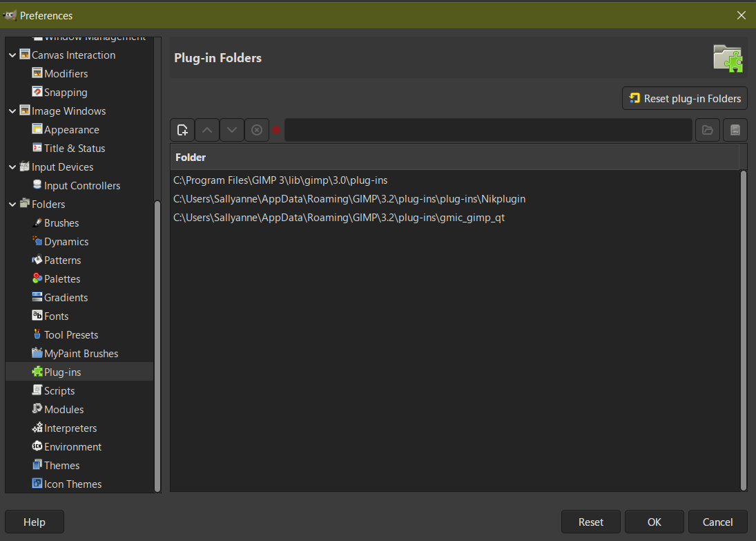This screenshot has height=541, width=756.
Task: Select the Nikplugin folder path row
Action: coord(455,199)
